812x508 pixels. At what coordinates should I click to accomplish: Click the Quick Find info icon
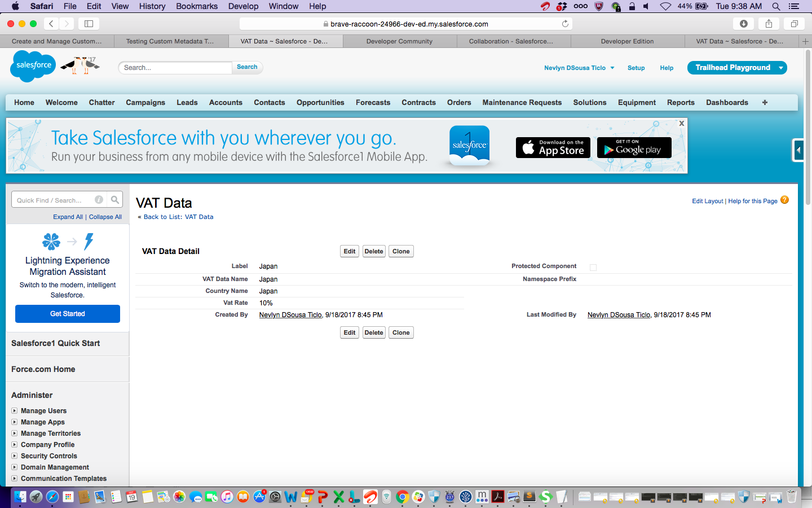tap(99, 200)
